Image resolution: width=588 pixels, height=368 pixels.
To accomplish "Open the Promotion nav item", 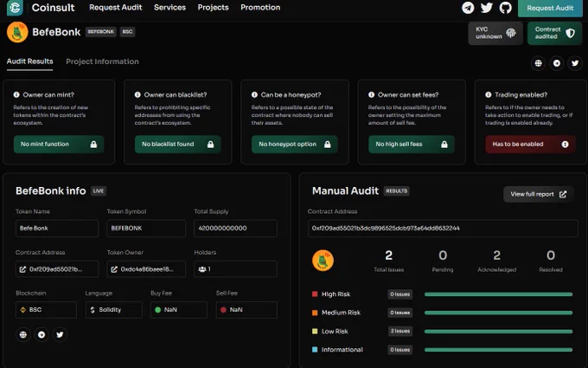I will (x=260, y=8).
